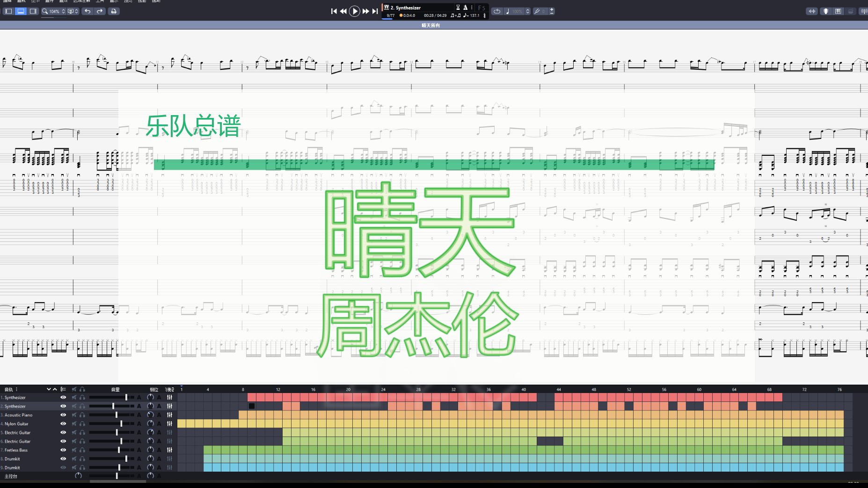Open the 4. Nylon Guitar equalizer
The height and width of the screenshot is (488, 868).
coord(169,424)
